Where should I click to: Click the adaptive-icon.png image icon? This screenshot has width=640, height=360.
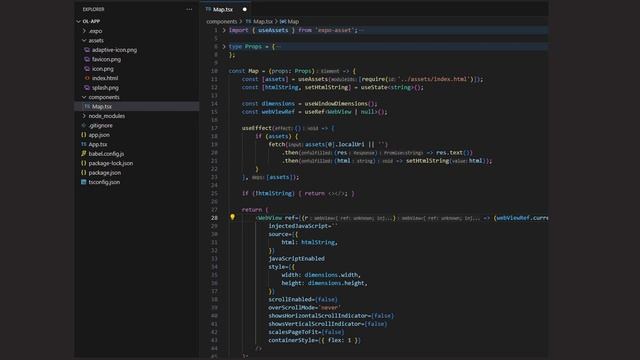coord(87,50)
